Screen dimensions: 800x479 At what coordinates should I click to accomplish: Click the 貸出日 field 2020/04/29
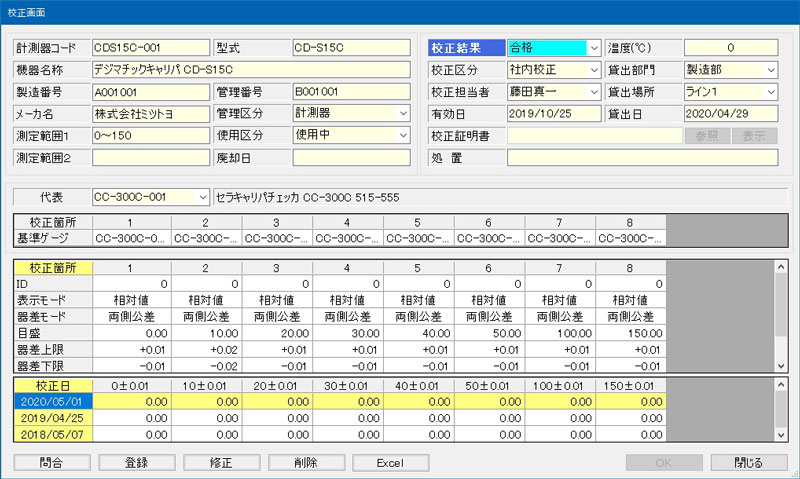point(731,114)
